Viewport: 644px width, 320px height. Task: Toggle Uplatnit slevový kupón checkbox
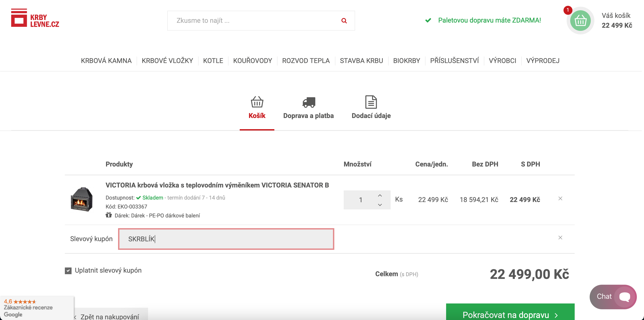(x=68, y=271)
